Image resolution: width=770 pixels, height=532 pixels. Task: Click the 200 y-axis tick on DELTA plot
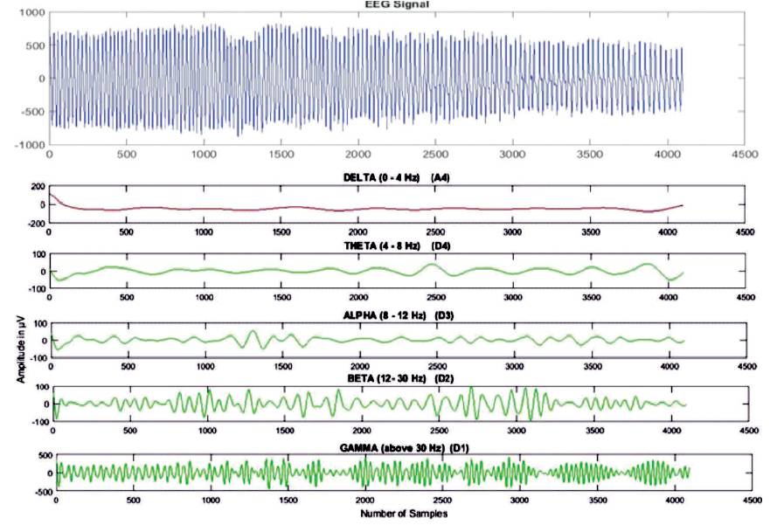click(x=36, y=186)
